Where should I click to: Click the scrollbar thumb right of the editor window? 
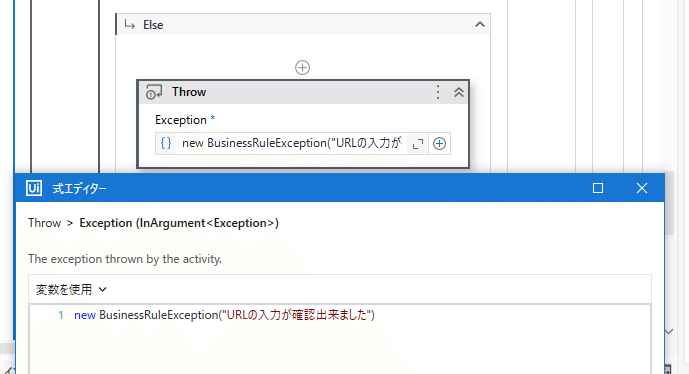669,203
